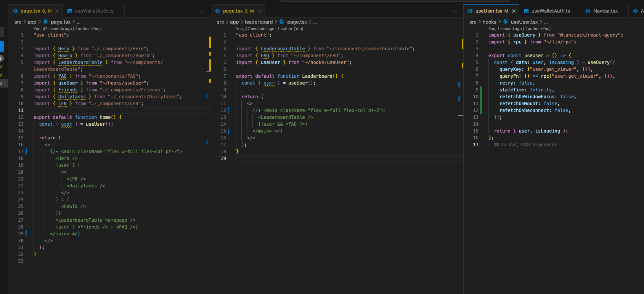The image size is (644, 294).
Task: Click 'app' breadcrumb in middle editor
Action: pos(234,22)
